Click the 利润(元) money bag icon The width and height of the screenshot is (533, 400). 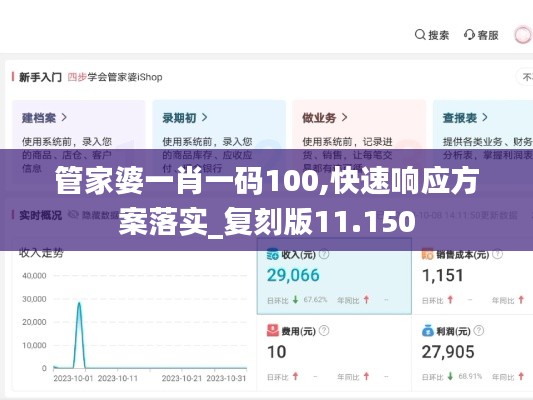click(x=428, y=331)
